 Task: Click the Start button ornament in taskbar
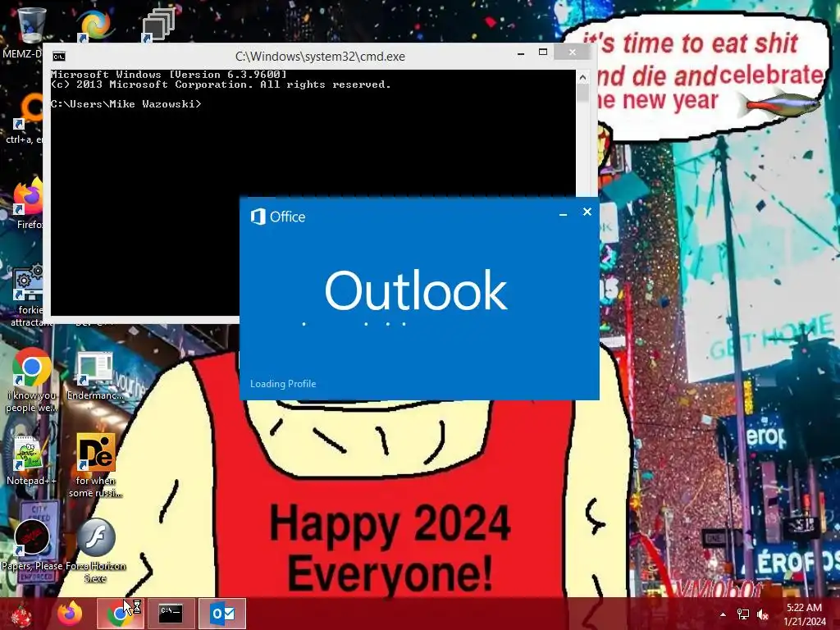point(22,614)
